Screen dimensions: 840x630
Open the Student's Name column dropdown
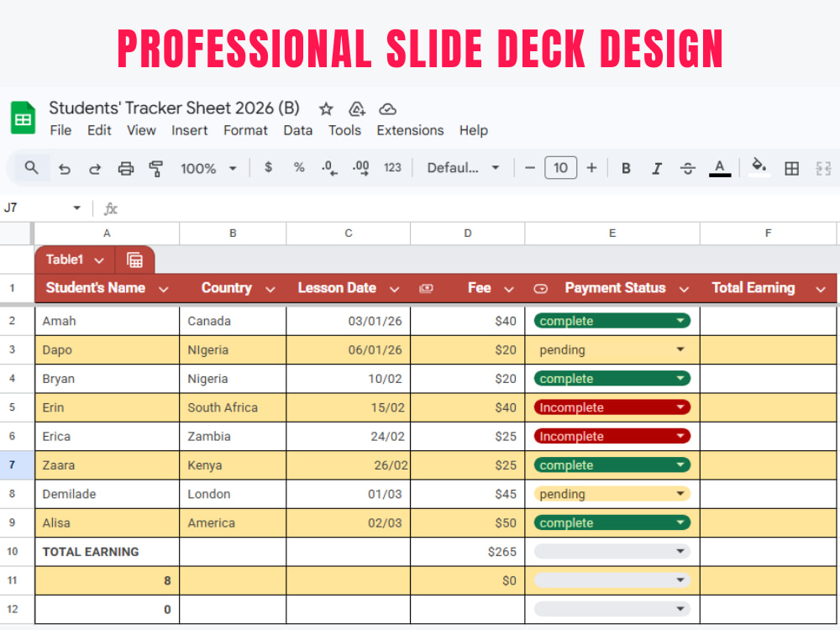(x=164, y=289)
